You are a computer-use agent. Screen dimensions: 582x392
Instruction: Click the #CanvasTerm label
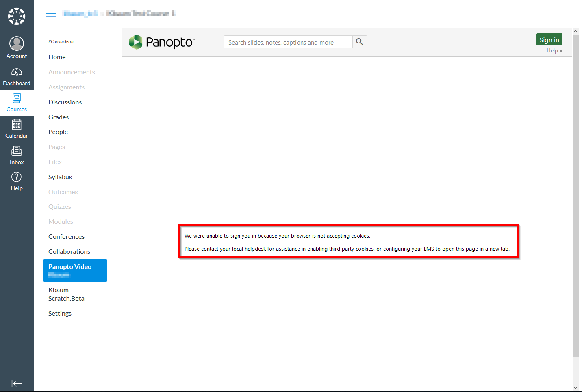point(61,41)
